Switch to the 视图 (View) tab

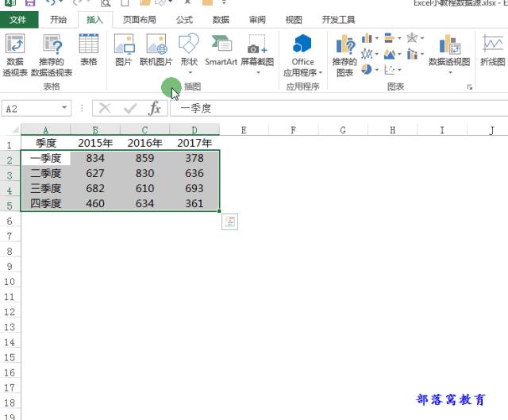point(294,20)
